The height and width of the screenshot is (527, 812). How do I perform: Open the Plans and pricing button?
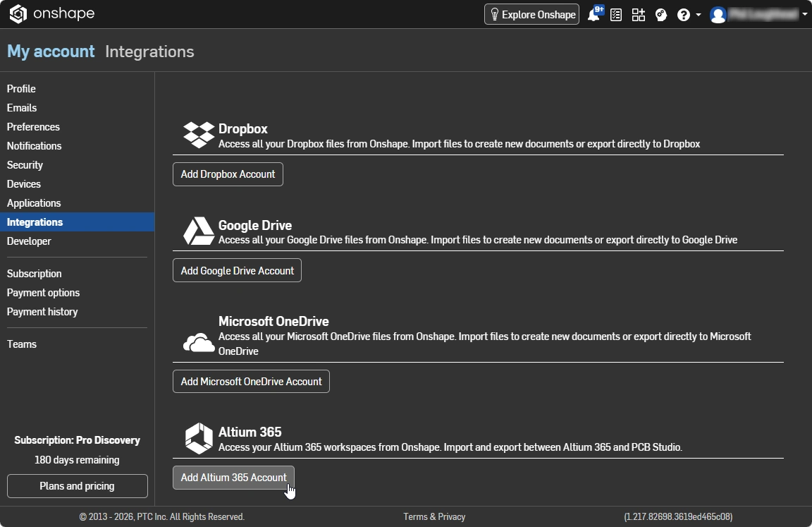pos(77,486)
